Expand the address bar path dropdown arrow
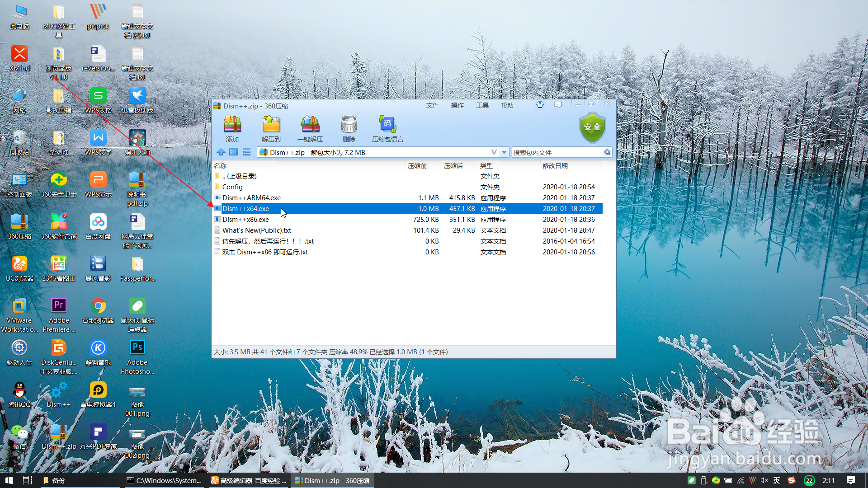The width and height of the screenshot is (868, 488). click(504, 152)
